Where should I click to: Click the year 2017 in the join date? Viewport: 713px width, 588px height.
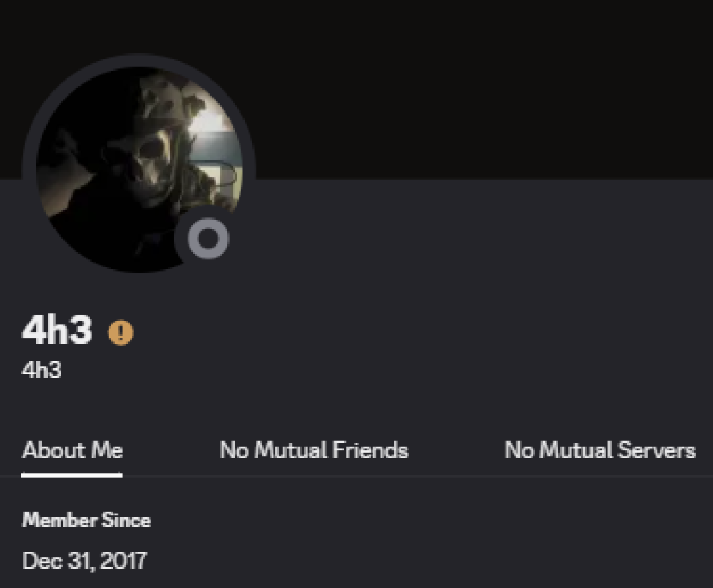point(123,561)
